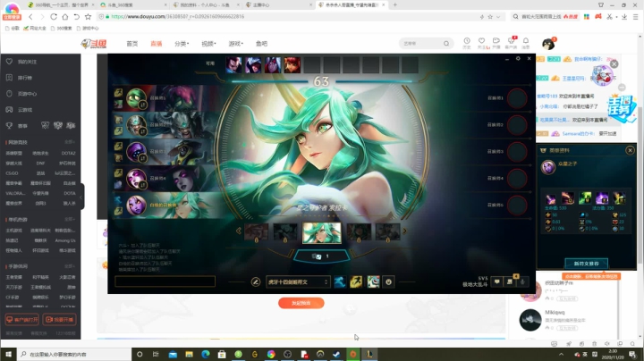Click the browser address bar URL
This screenshot has width=644, height=361.
tap(178, 17)
